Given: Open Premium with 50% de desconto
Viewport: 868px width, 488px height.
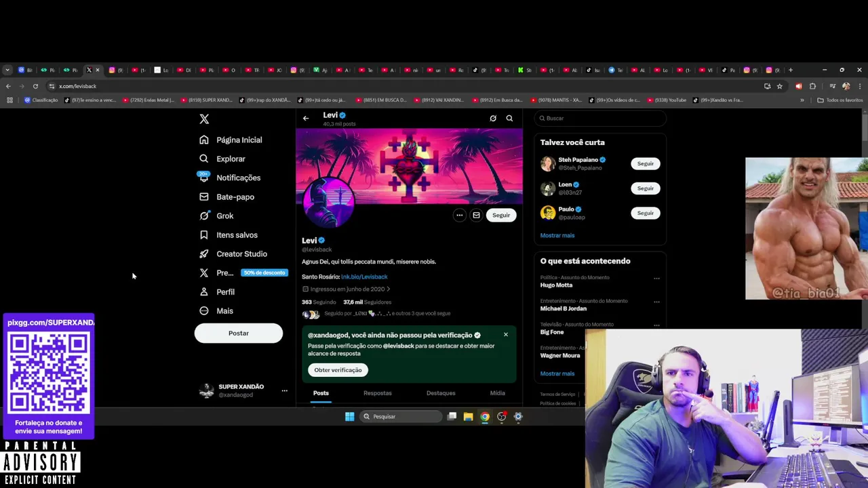Looking at the screenshot, I should tap(243, 272).
